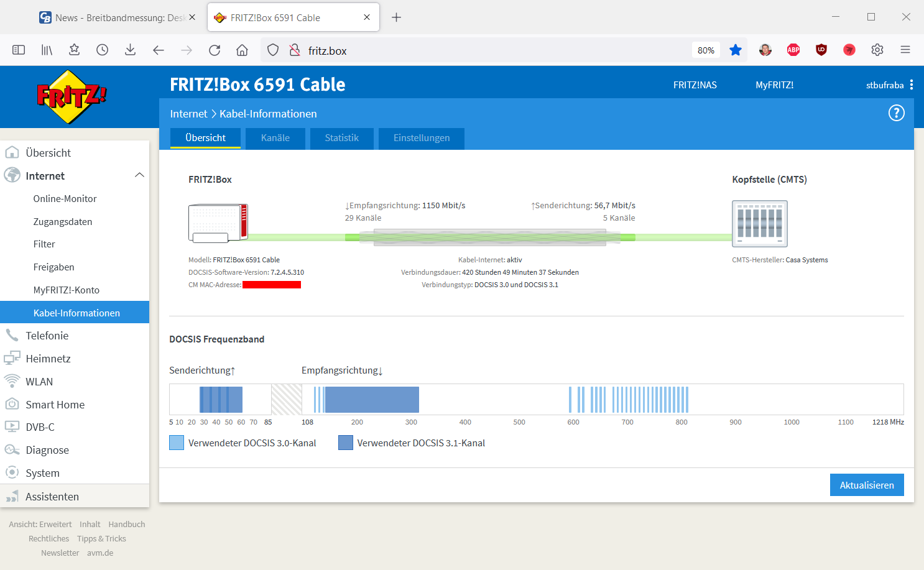Click the Telefonie phone icon
Image resolution: width=924 pixels, height=570 pixels.
point(12,335)
